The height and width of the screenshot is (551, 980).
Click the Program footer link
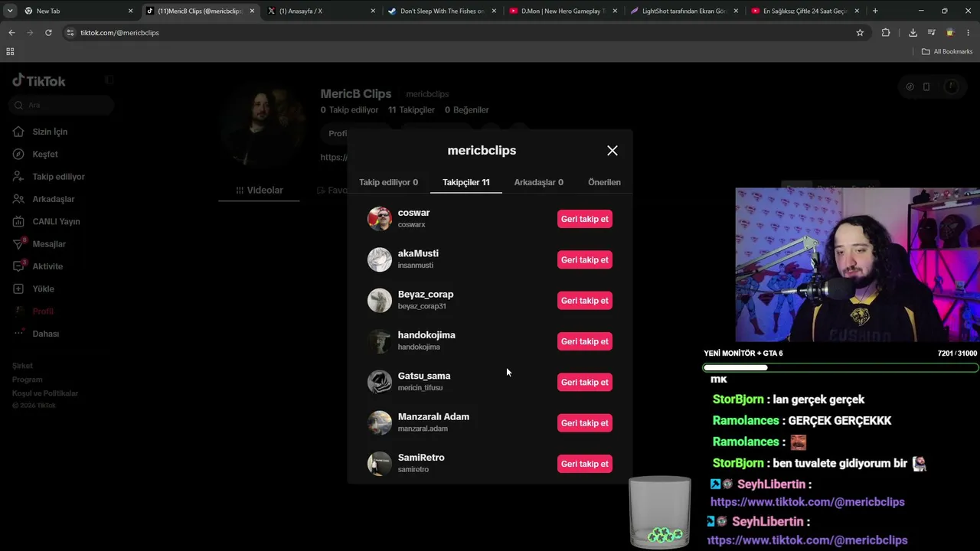[x=27, y=380]
